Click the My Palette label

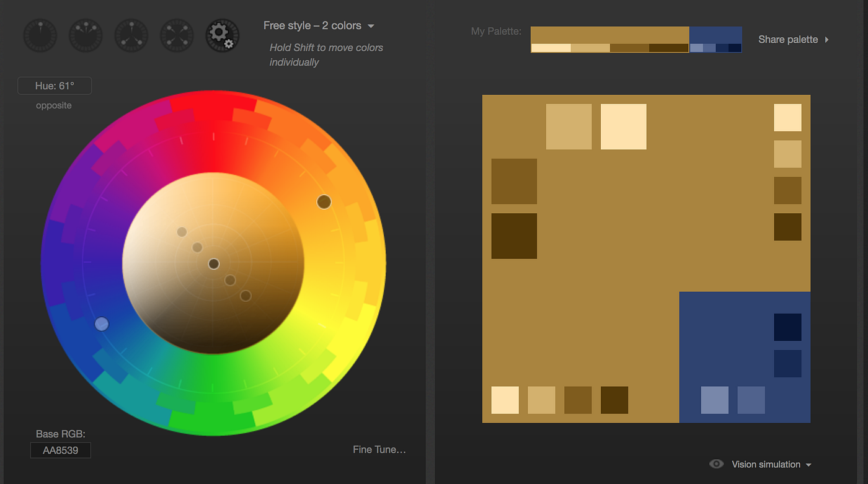pyautogui.click(x=496, y=30)
